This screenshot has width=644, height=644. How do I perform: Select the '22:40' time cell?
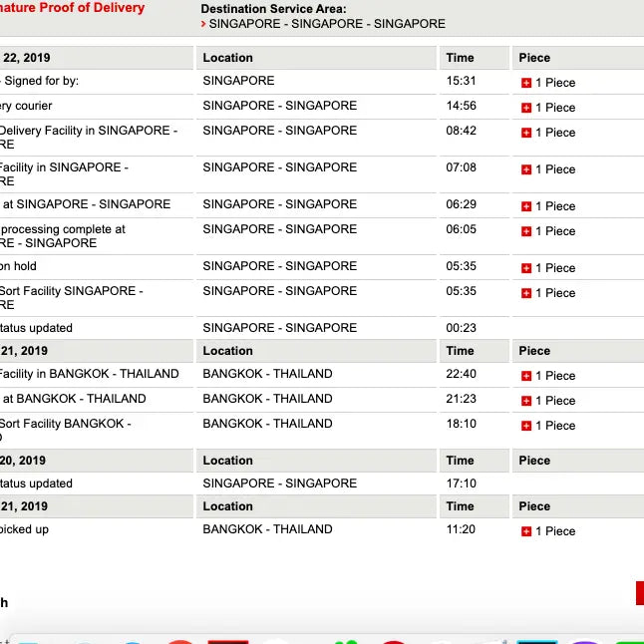462,374
